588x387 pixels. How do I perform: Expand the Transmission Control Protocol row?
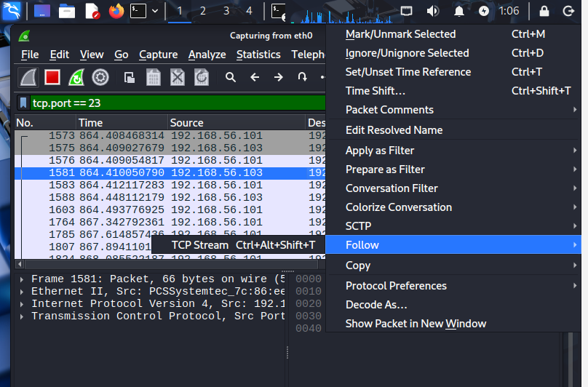click(22, 316)
